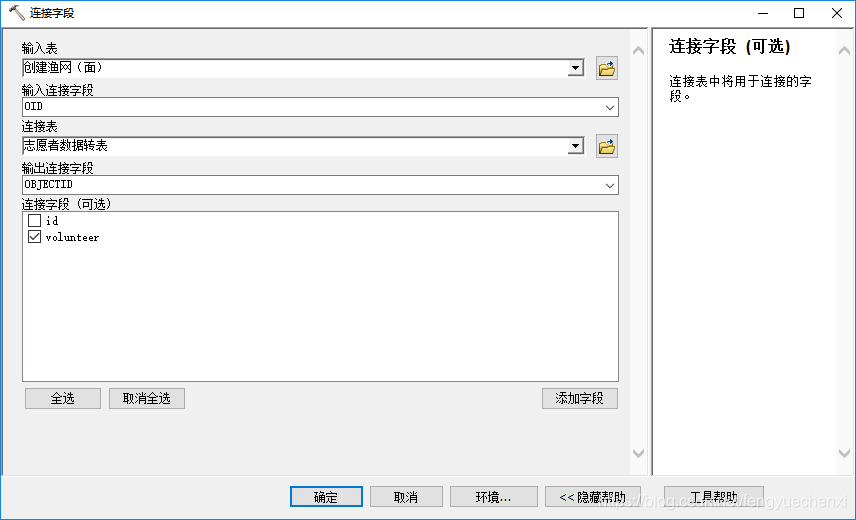The width and height of the screenshot is (856, 520).
Task: Expand the 输入连接字段 OID dropdown
Action: (x=610, y=107)
